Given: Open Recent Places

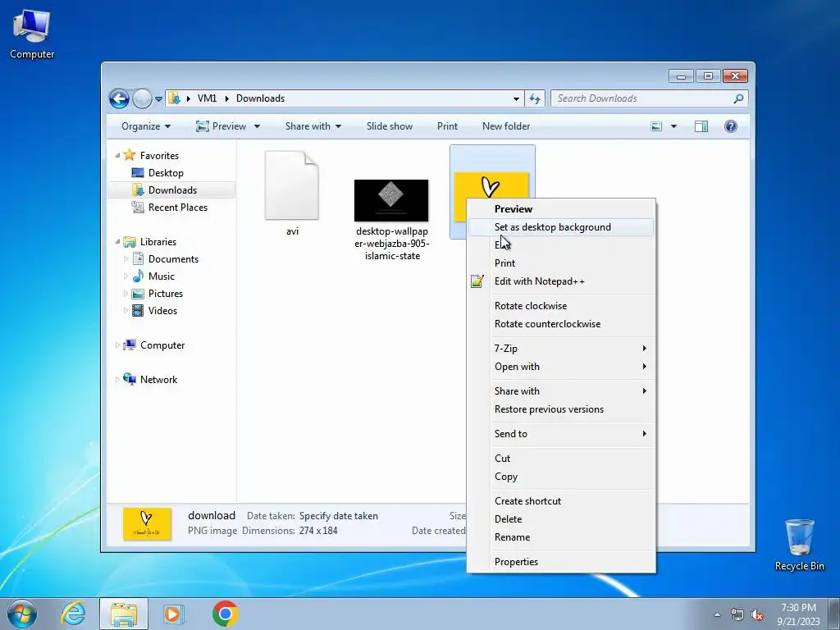Looking at the screenshot, I should [x=177, y=208].
